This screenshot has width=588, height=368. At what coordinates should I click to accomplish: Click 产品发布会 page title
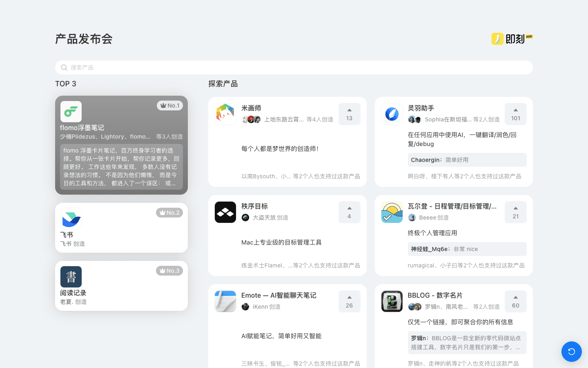click(x=84, y=39)
